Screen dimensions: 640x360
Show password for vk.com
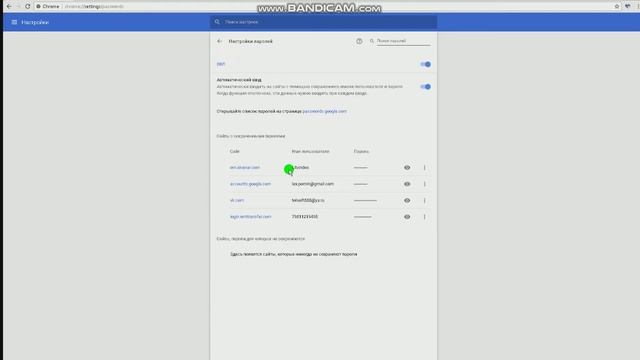tap(407, 200)
